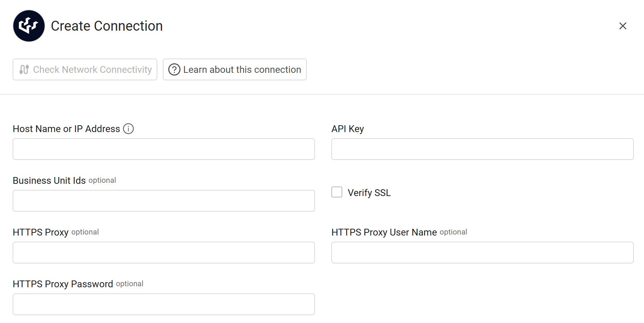Enable the Verify SSL checkbox

(337, 192)
